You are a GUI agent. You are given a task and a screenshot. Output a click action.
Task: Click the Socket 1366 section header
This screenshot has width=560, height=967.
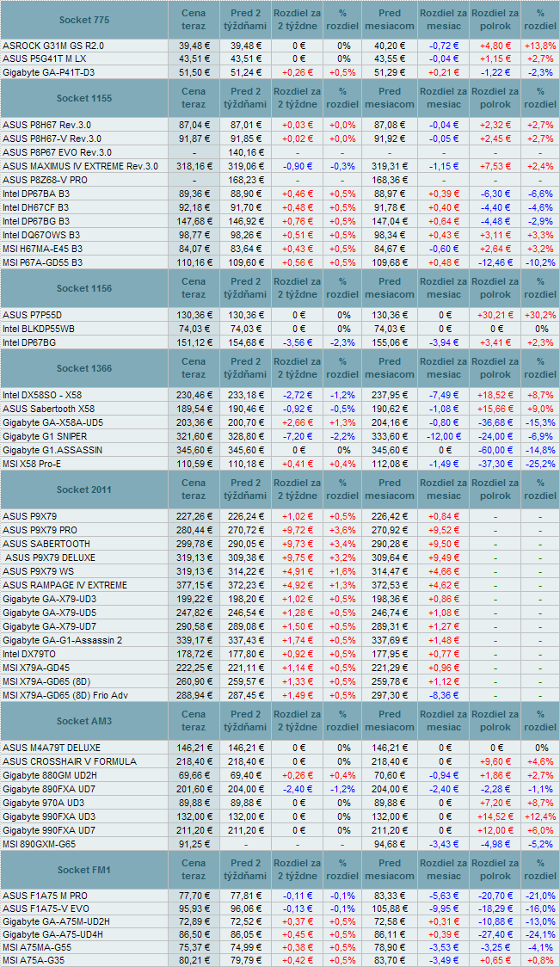(x=84, y=368)
